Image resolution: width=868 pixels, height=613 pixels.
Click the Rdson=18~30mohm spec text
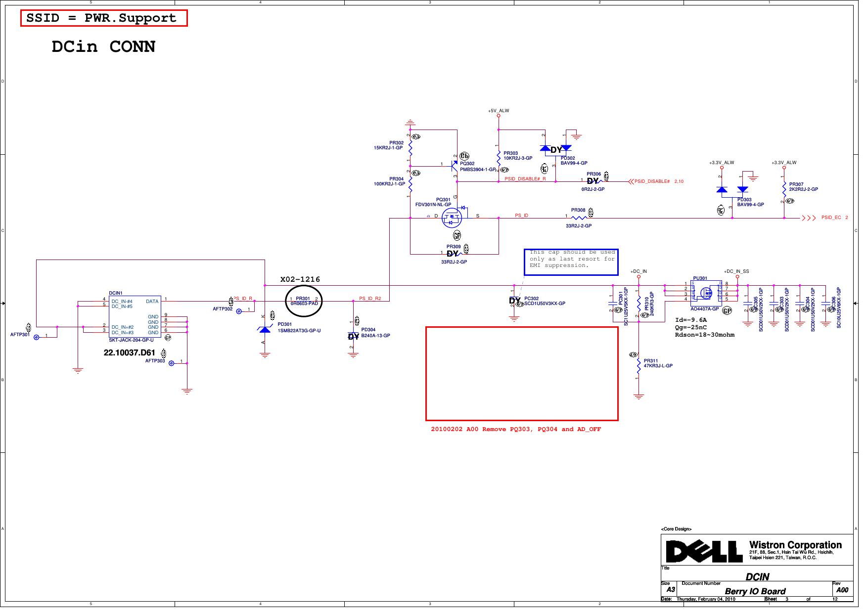(x=705, y=335)
